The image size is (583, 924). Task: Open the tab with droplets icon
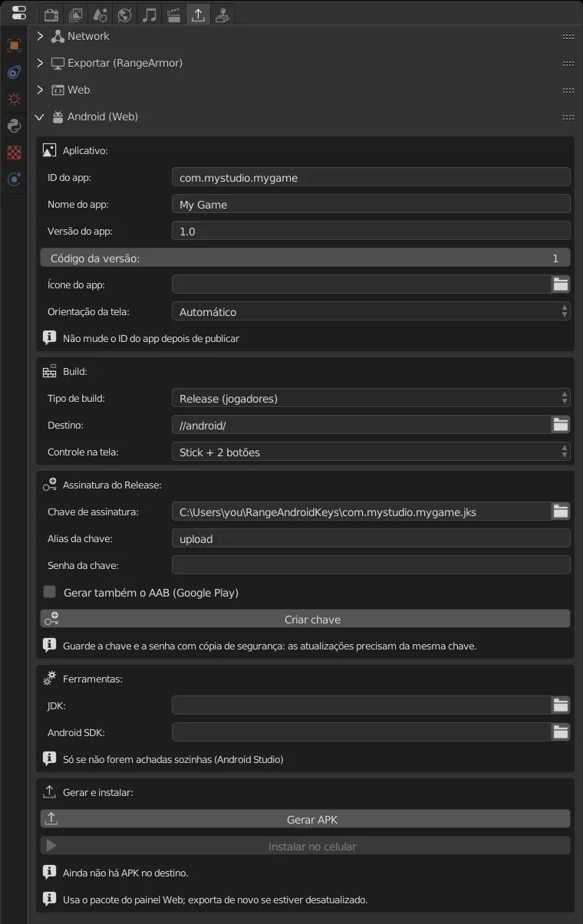click(x=100, y=15)
